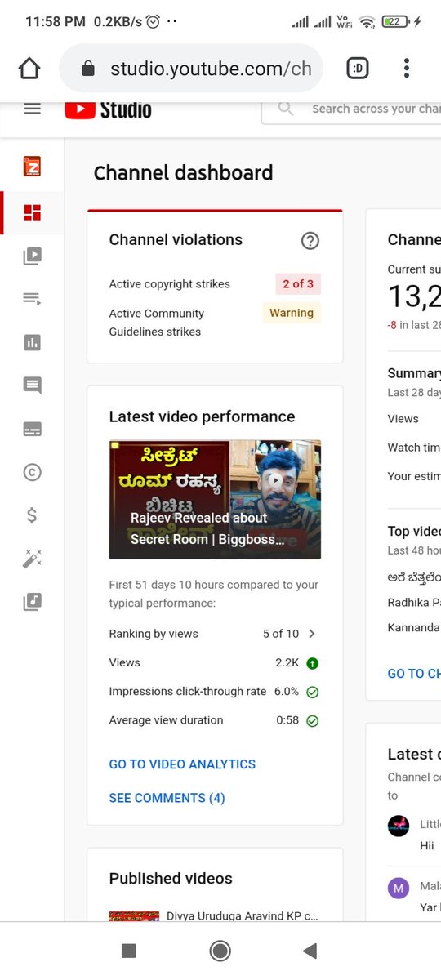Open the Divya Uruduga Aravind KP video
The width and height of the screenshot is (441, 980).
pos(214,917)
